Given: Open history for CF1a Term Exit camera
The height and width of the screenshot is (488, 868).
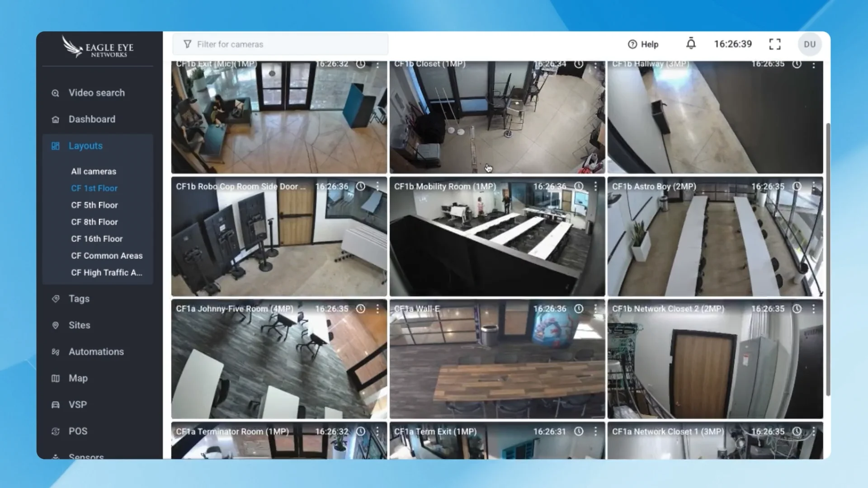Looking at the screenshot, I should point(579,432).
